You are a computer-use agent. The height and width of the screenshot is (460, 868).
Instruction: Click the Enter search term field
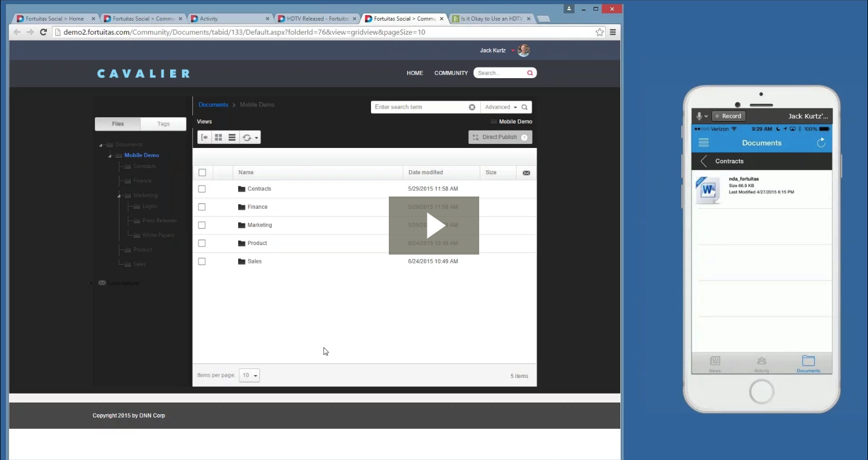click(x=421, y=107)
